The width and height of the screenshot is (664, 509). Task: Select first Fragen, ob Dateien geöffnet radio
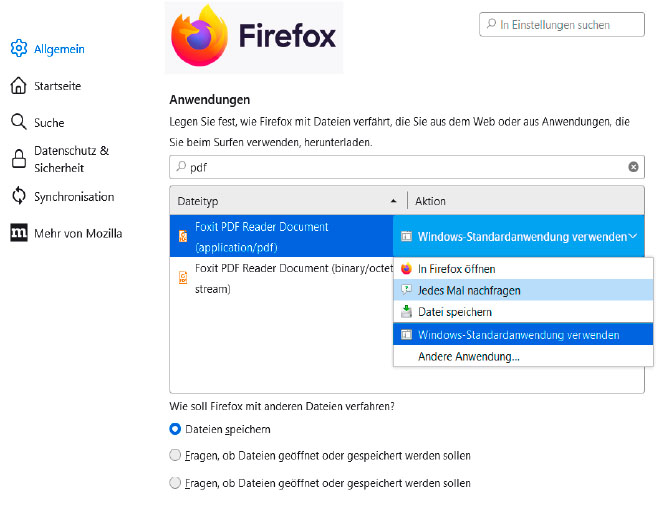click(175, 455)
